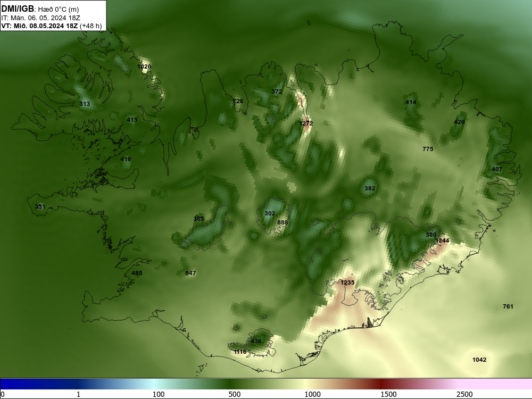Click the 1000 tick on the color scale
The height and width of the screenshot is (399, 532).
point(312,394)
